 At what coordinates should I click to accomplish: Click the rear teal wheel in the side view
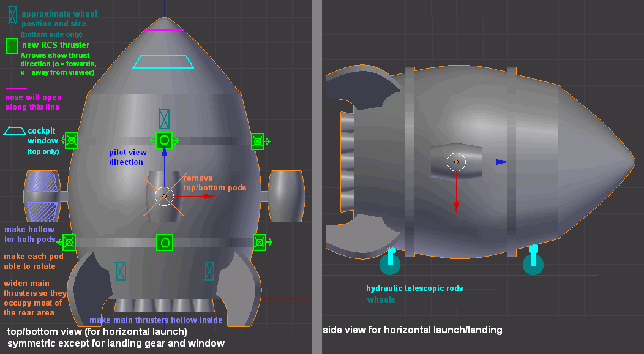[389, 265]
